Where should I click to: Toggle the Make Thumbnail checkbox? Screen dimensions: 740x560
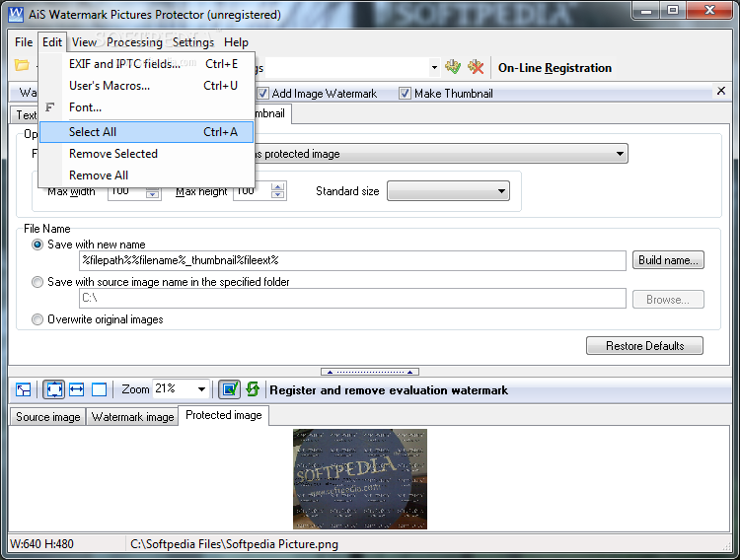(x=405, y=94)
